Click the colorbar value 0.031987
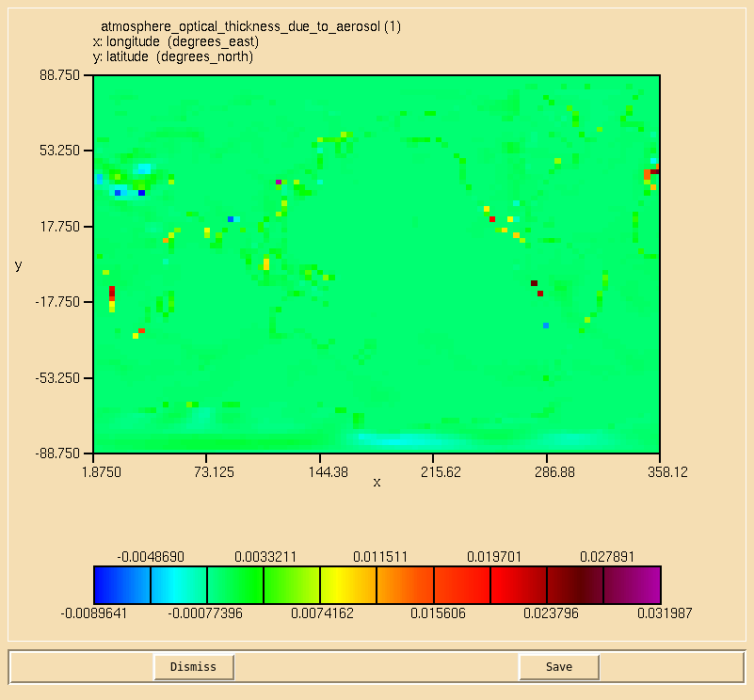The image size is (754, 700). pos(665,613)
